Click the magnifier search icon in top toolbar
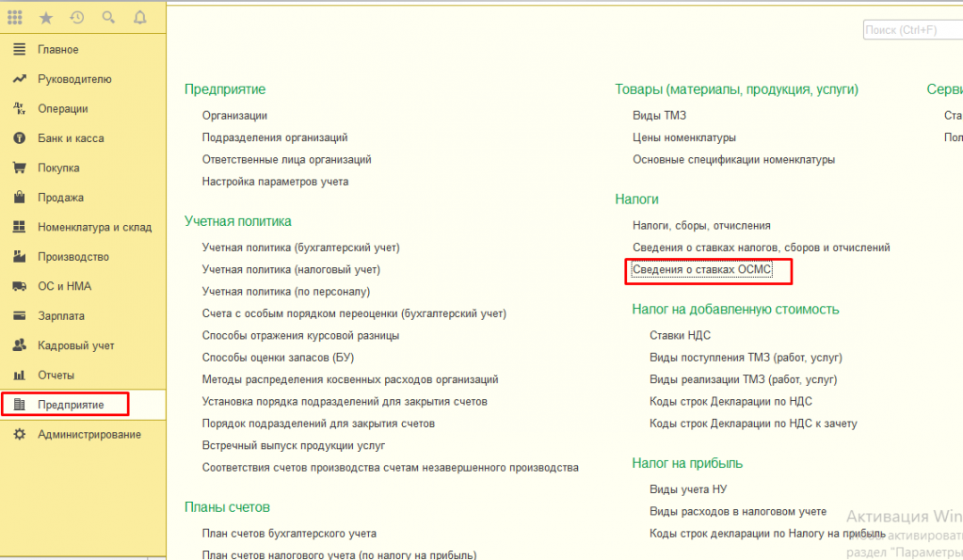963x560 pixels. (x=108, y=18)
